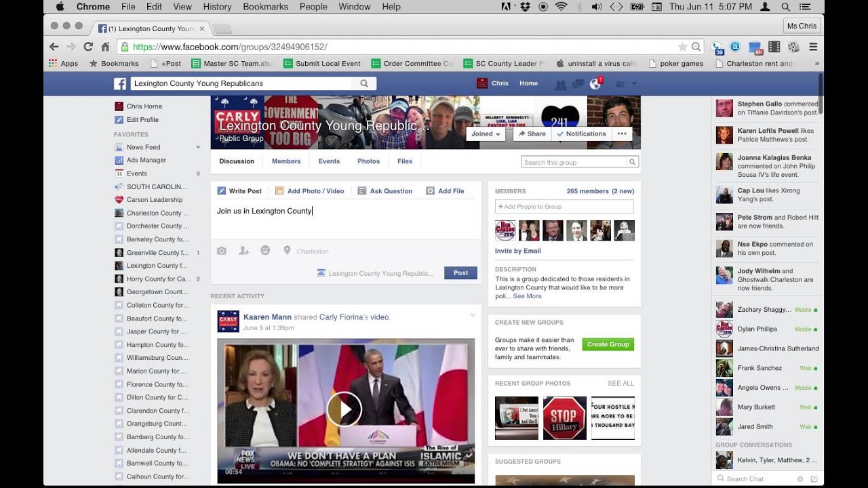Select the Discussion tab
Viewport: 868px width, 488px height.
pos(237,161)
